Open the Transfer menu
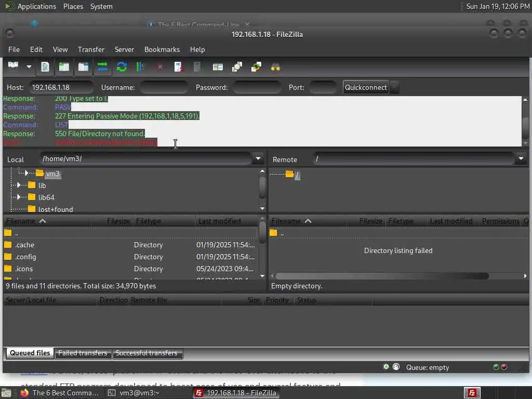532x399 pixels. pyautogui.click(x=91, y=49)
